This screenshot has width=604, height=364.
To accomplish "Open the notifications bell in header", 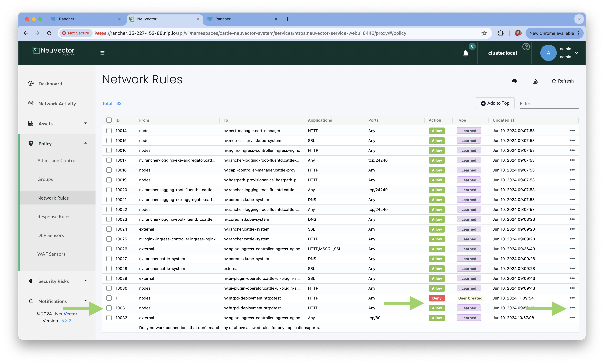I will [465, 53].
